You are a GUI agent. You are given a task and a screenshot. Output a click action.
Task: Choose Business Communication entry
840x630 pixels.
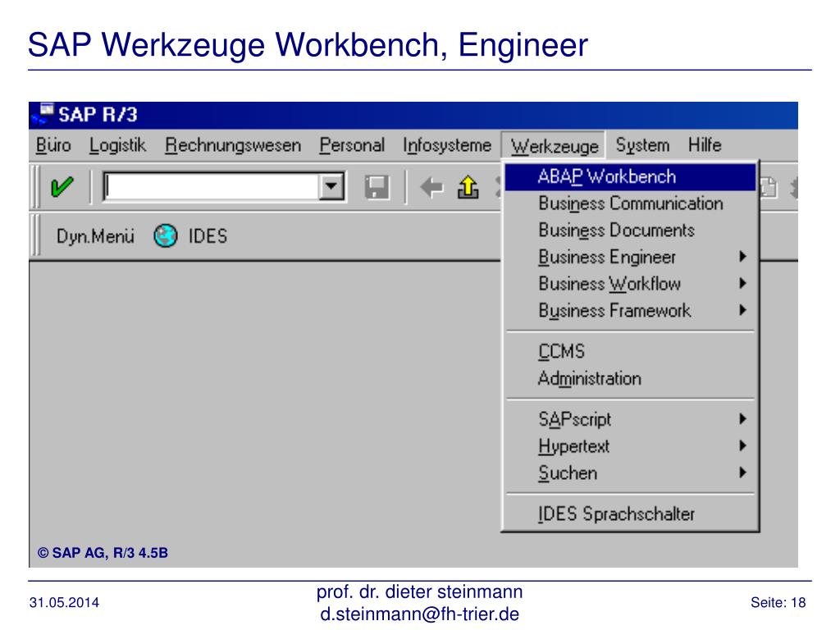coord(630,203)
